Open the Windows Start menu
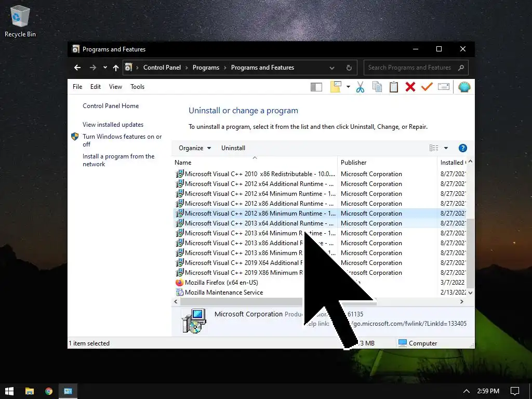 [9, 391]
